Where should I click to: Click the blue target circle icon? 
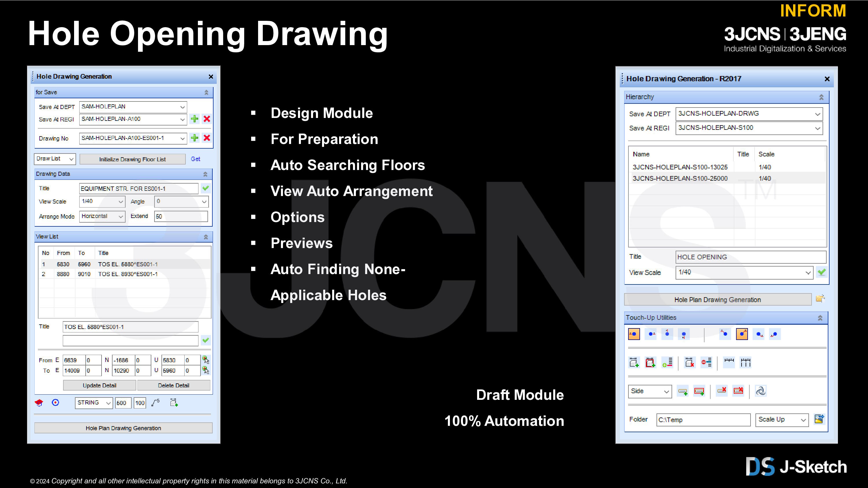point(56,402)
